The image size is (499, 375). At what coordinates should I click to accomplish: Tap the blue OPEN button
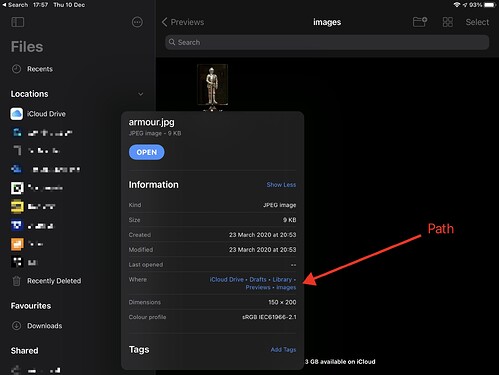click(146, 152)
